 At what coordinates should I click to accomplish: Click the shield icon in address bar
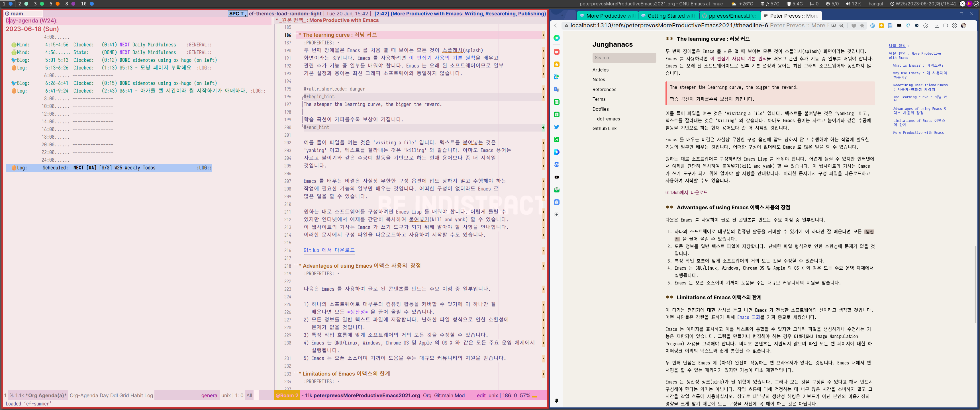854,25
